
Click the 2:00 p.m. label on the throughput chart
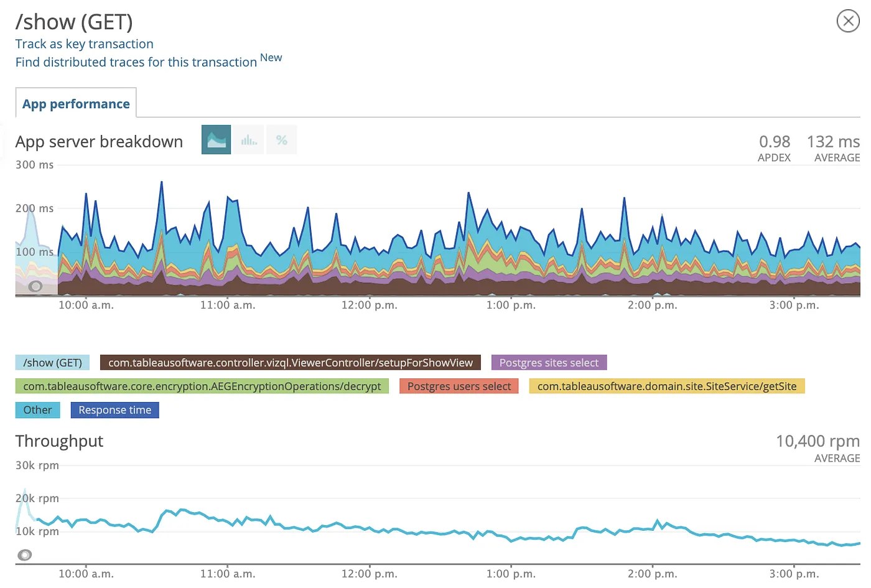652,574
